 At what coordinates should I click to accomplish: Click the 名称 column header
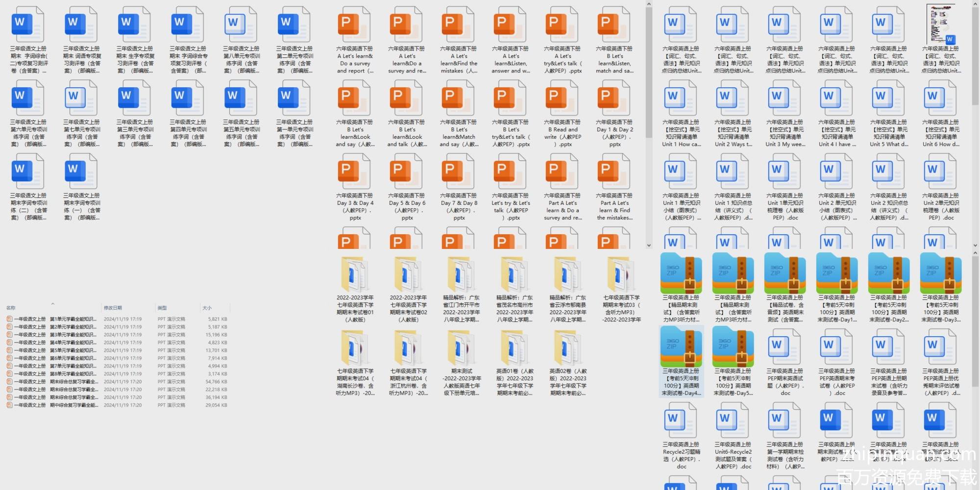click(11, 308)
